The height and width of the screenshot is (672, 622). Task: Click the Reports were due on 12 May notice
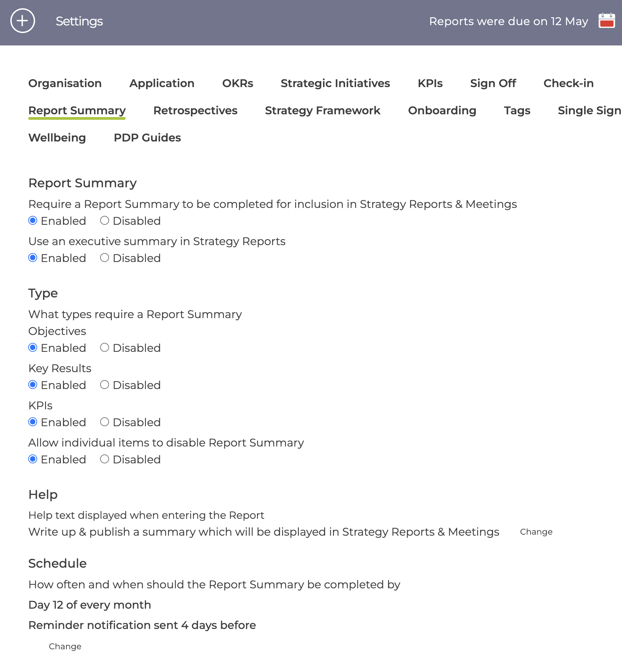pos(508,21)
